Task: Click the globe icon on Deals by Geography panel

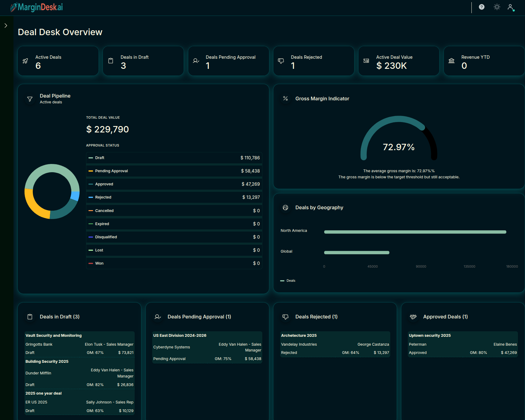Action: 286,208
